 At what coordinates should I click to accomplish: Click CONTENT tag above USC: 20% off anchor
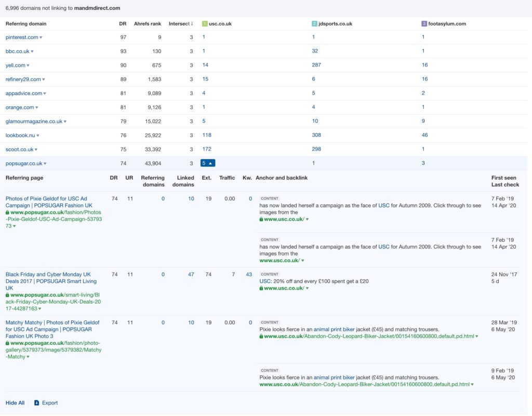(x=270, y=275)
